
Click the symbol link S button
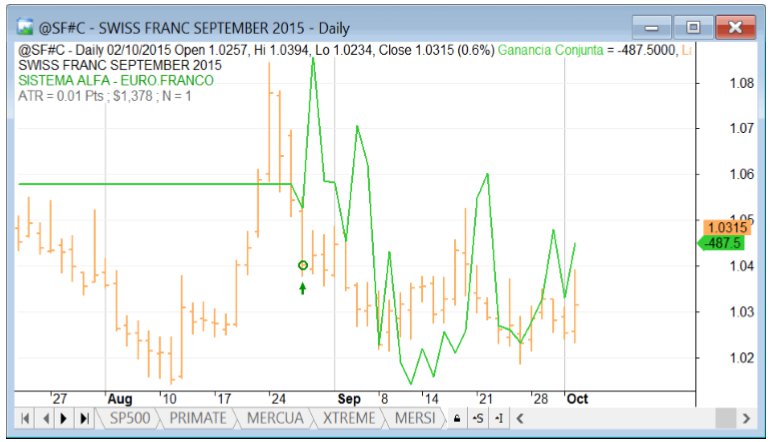pos(478,419)
